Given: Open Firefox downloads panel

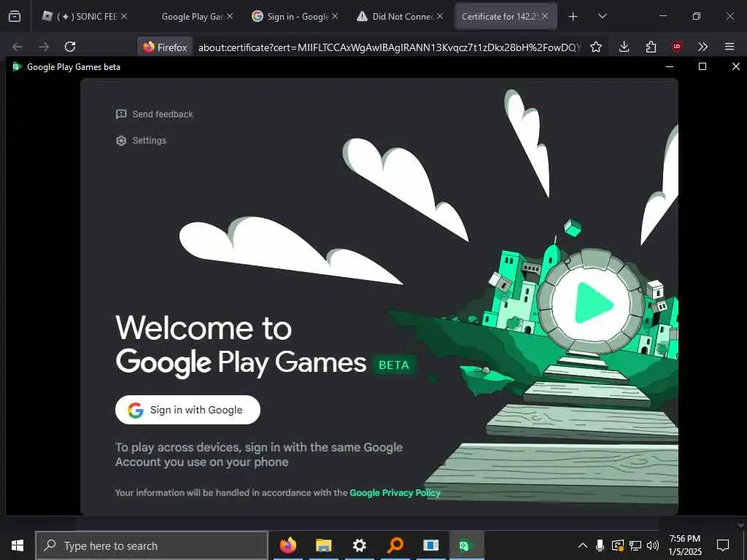Looking at the screenshot, I should coord(624,47).
